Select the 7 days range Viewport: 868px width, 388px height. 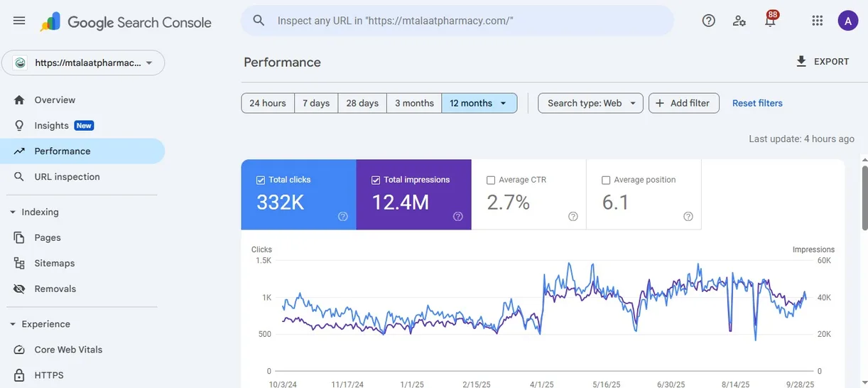[316, 103]
